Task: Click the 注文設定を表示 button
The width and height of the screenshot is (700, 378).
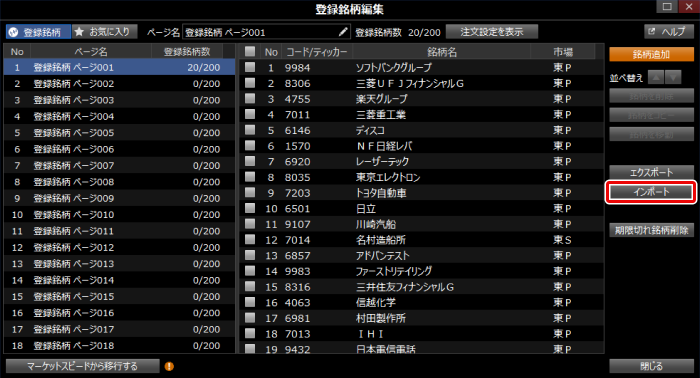Action: click(492, 32)
